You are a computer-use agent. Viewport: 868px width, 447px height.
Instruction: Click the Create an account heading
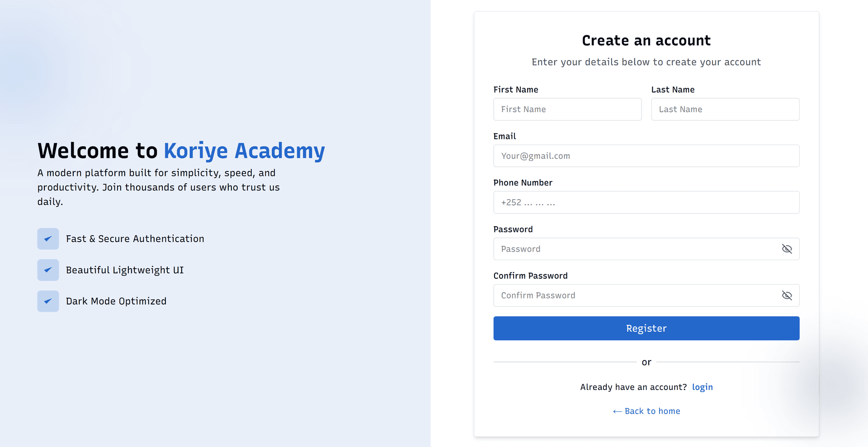pyautogui.click(x=646, y=41)
